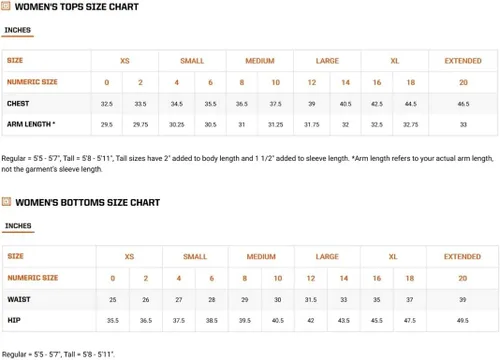The height and width of the screenshot is (360, 500).
Task: Click icon beside Women's Tops Size Chart
Action: (x=6, y=6)
